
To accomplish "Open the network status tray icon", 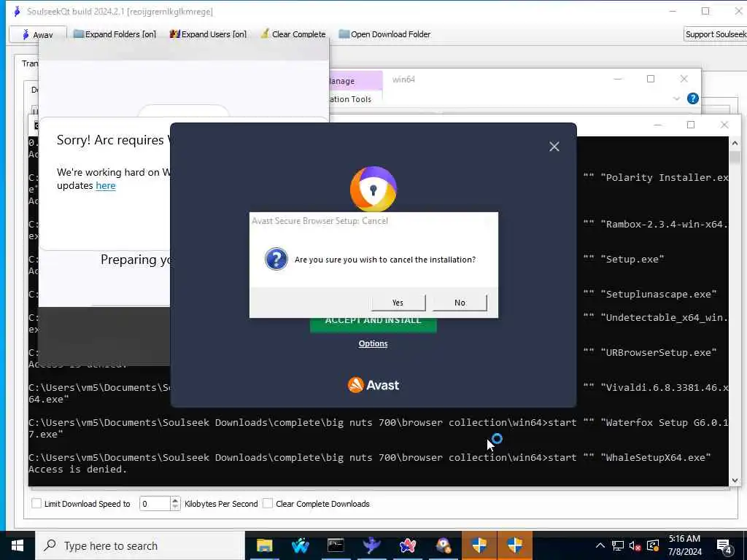I will (x=617, y=545).
